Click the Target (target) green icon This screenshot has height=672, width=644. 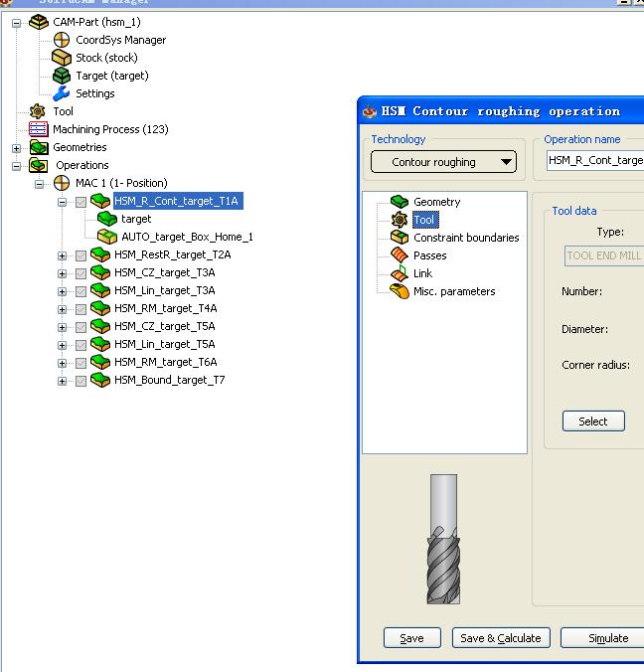(62, 76)
